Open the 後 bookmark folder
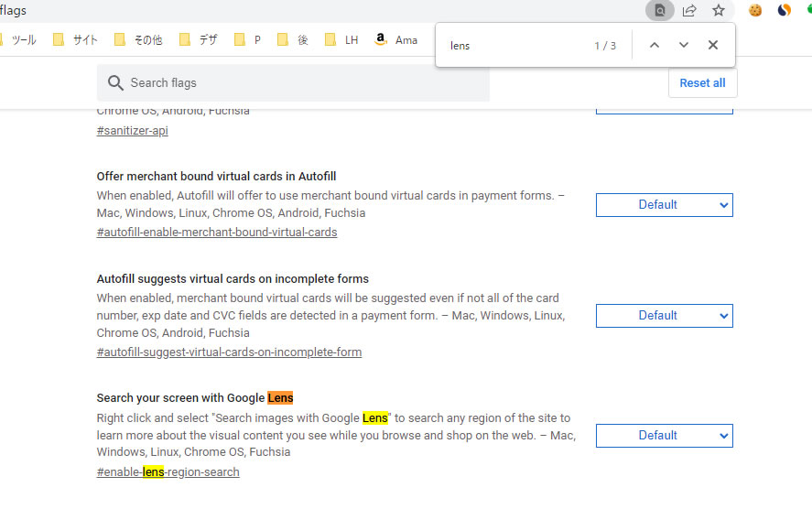Image resolution: width=812 pixels, height=509 pixels. pyautogui.click(x=293, y=40)
